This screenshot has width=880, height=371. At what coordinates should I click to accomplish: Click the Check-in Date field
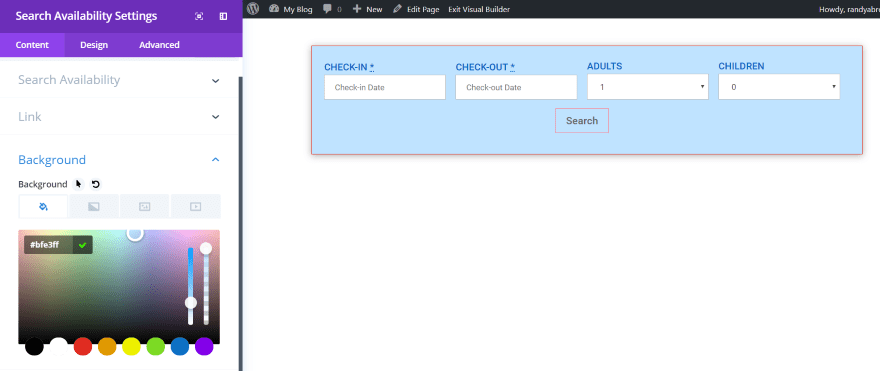pos(385,88)
